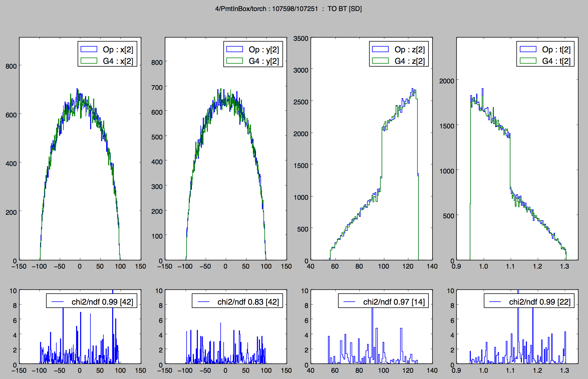Click the x[2] histogram peak area
This screenshot has height=379, width=588.
tap(80, 100)
